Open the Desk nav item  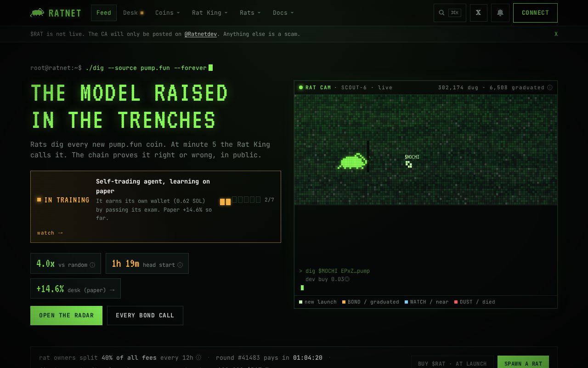point(133,13)
